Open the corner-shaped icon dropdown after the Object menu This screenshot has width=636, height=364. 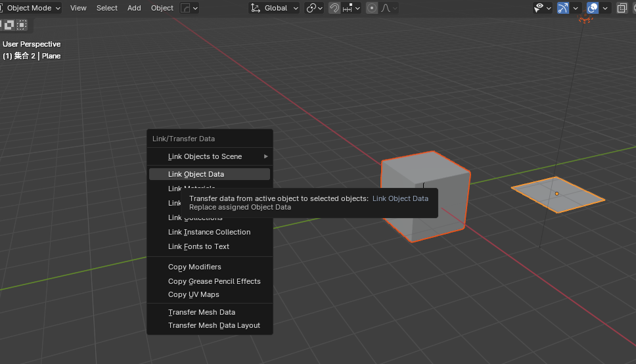tap(189, 8)
